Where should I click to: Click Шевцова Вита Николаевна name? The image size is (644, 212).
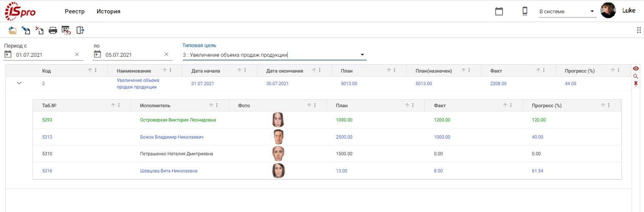point(169,171)
